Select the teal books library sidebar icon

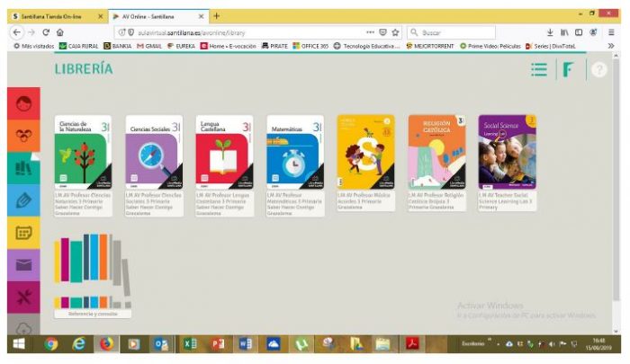click(x=23, y=168)
